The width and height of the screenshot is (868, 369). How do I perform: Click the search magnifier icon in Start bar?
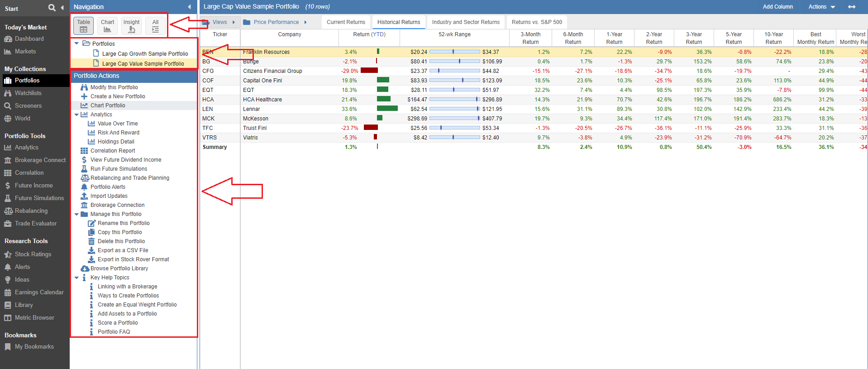tap(52, 8)
